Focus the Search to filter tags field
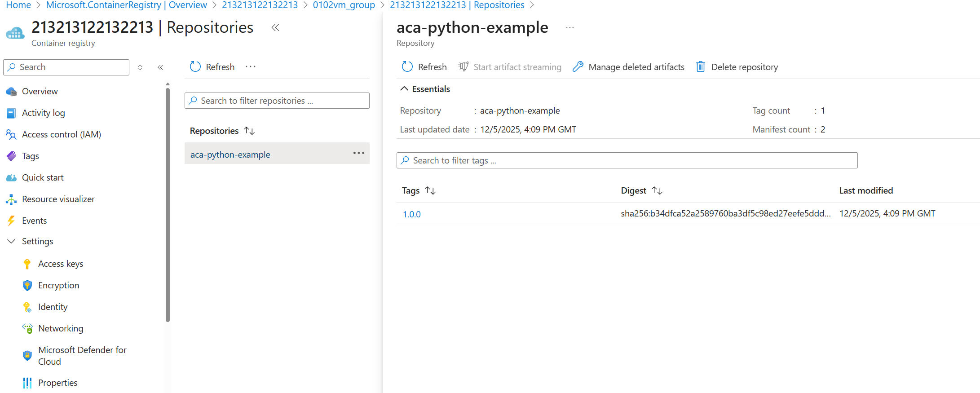This screenshot has height=393, width=980. click(x=627, y=160)
